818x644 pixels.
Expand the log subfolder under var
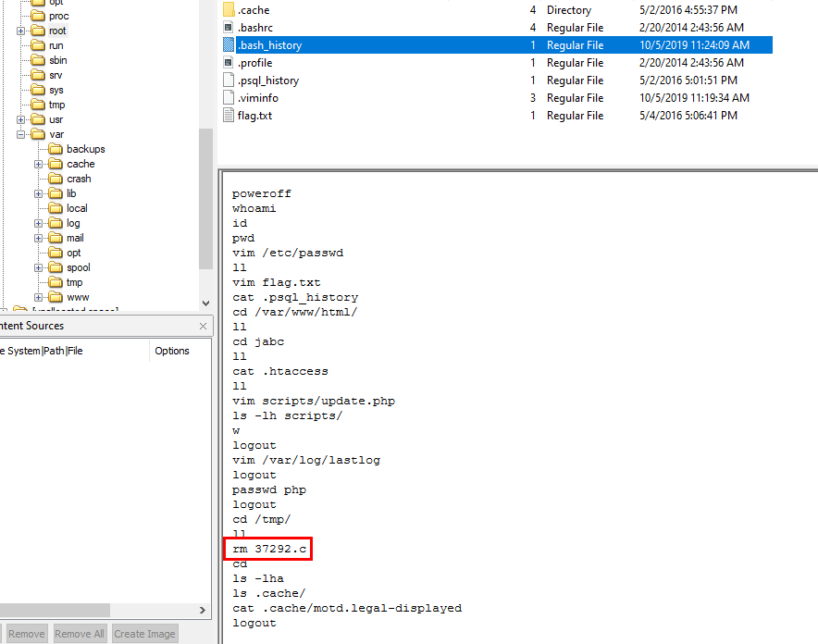(38, 224)
